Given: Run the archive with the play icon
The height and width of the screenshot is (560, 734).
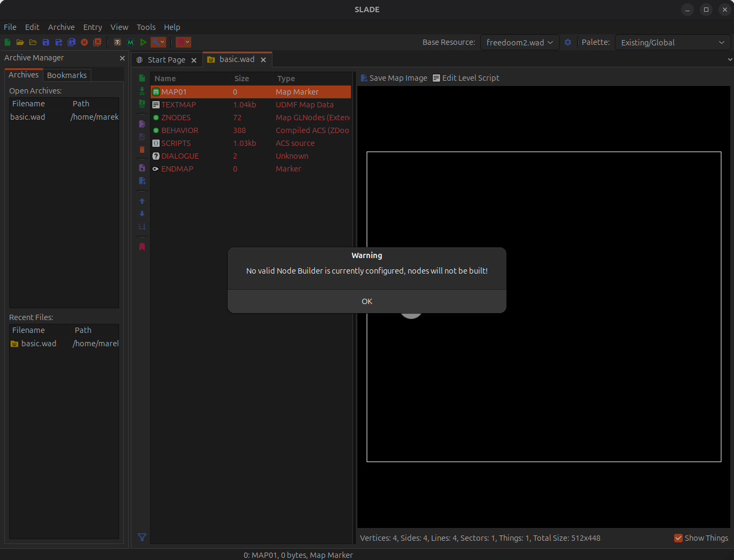Looking at the screenshot, I should pyautogui.click(x=143, y=42).
